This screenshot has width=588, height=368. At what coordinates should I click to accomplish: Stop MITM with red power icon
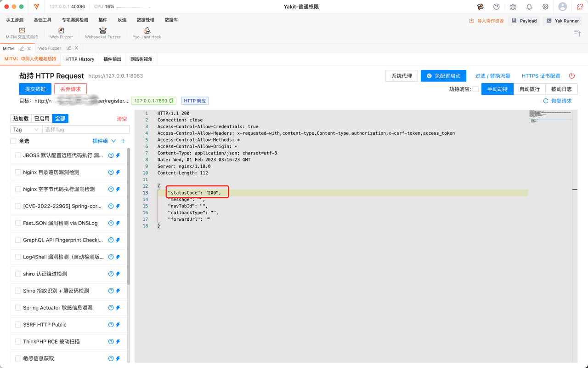pyautogui.click(x=572, y=76)
